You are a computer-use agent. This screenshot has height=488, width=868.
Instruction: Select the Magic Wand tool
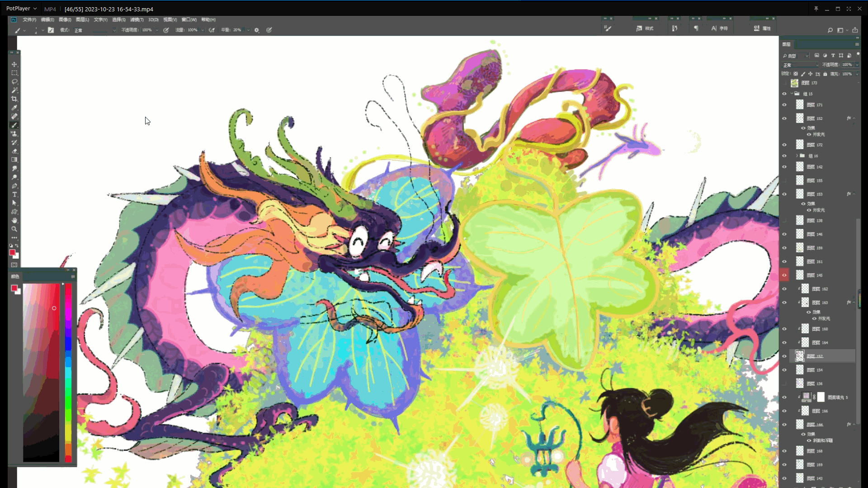(14, 90)
